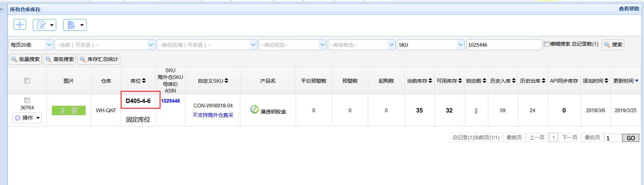Click updated date 2019/3/25
This screenshot has height=185, width=644.
coord(626,110)
